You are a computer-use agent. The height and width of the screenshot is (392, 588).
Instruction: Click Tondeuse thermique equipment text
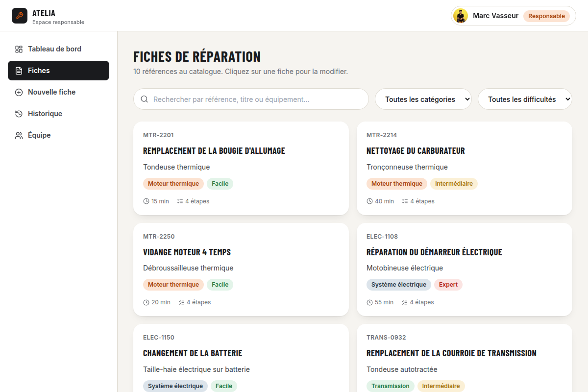click(176, 167)
